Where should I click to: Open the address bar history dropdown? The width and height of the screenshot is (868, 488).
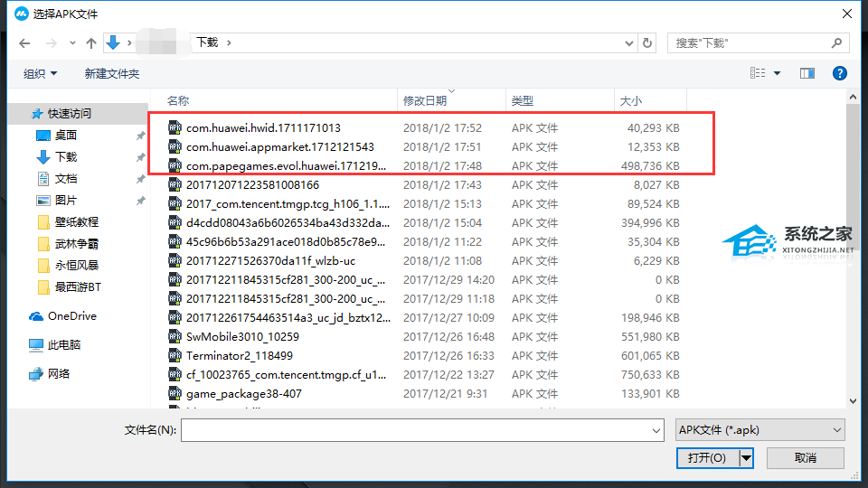(629, 43)
